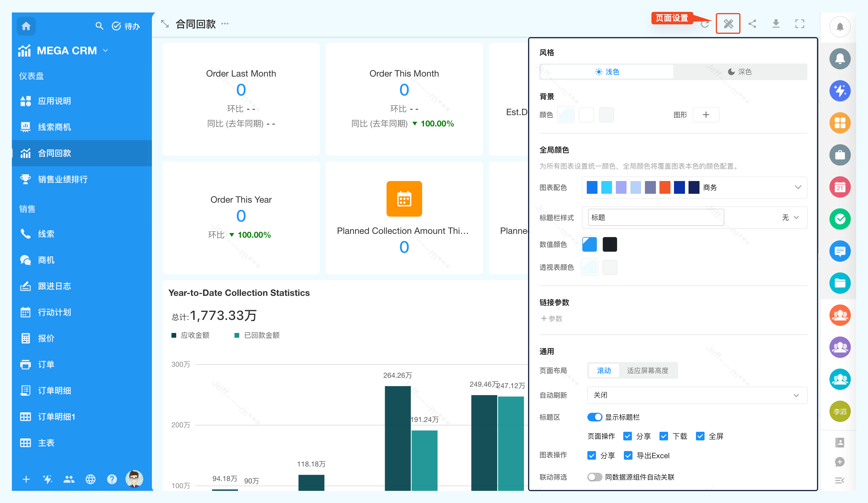Screen dimensions: 868x503
Task: Click the 参数 add parameter link
Action: 551,318
